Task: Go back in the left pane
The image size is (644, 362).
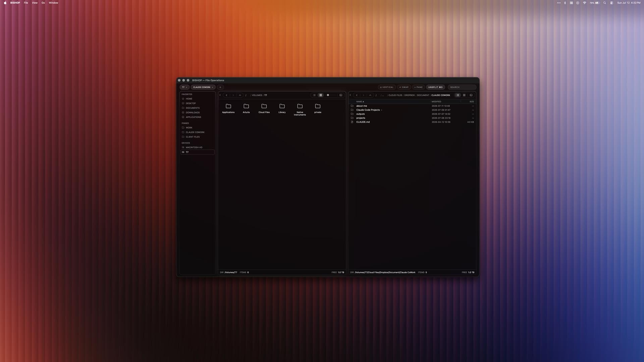Action: pyautogui.click(x=226, y=95)
